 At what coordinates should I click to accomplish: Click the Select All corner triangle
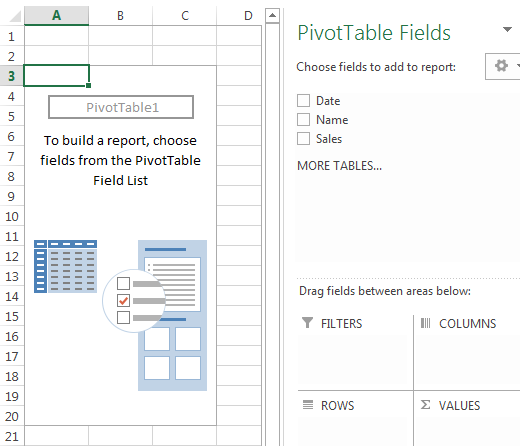click(15, 16)
